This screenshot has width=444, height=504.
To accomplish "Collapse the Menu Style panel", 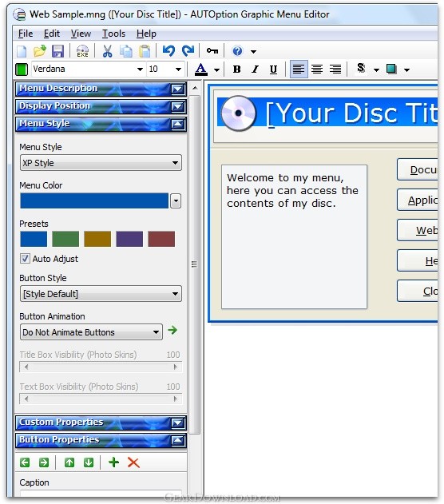I will click(x=177, y=125).
